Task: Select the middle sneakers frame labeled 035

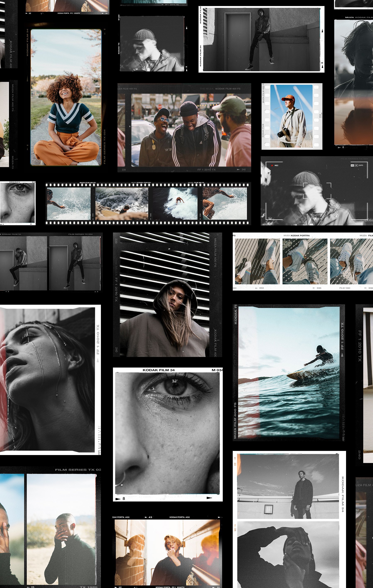Action: (x=305, y=262)
